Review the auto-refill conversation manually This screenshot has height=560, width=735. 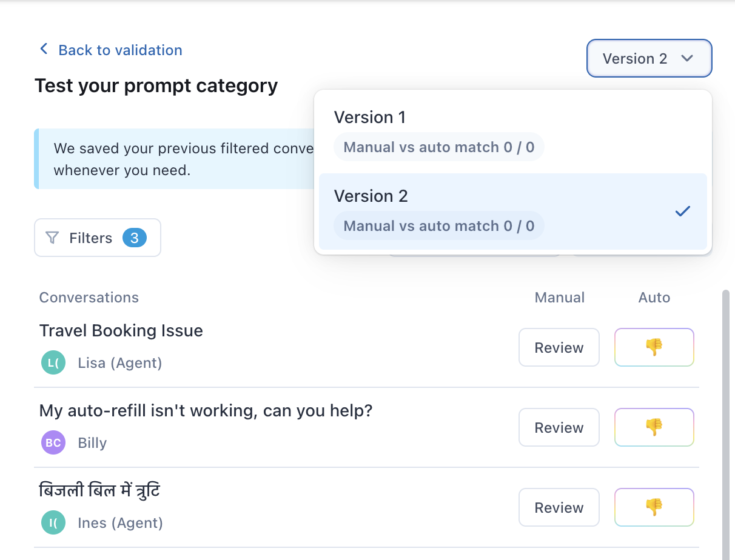[x=559, y=427]
